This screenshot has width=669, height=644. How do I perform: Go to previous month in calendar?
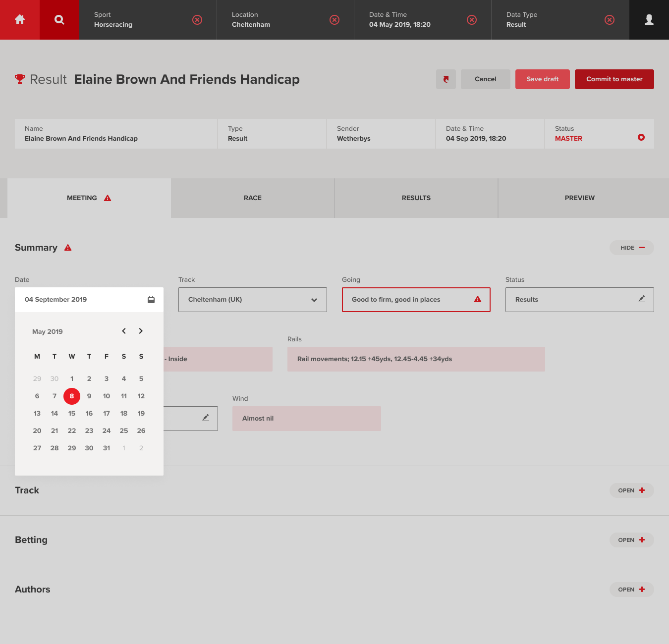click(124, 331)
